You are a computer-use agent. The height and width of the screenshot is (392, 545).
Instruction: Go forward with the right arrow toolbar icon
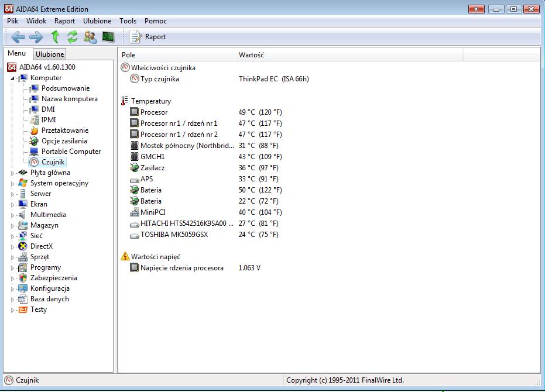tap(36, 37)
